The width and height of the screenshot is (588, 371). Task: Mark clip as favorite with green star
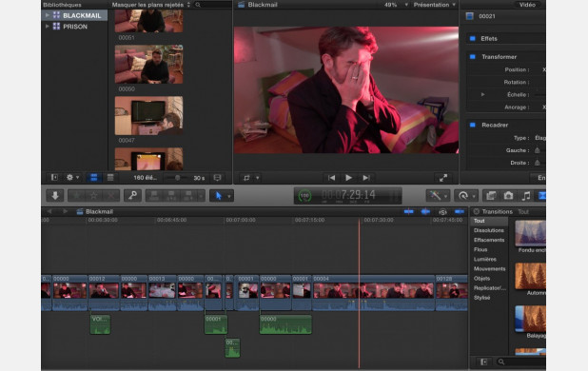pyautogui.click(x=76, y=196)
